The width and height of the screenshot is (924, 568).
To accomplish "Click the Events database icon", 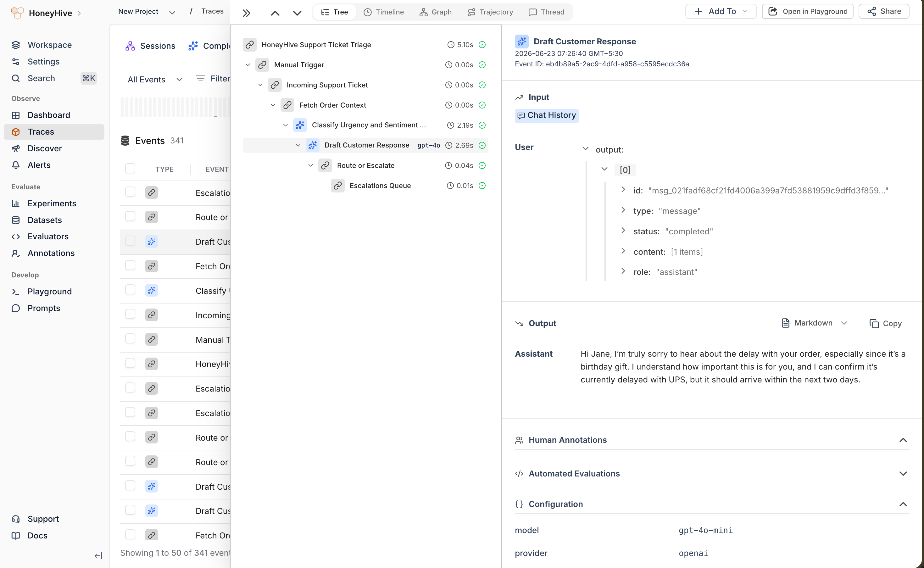I will pyautogui.click(x=125, y=141).
